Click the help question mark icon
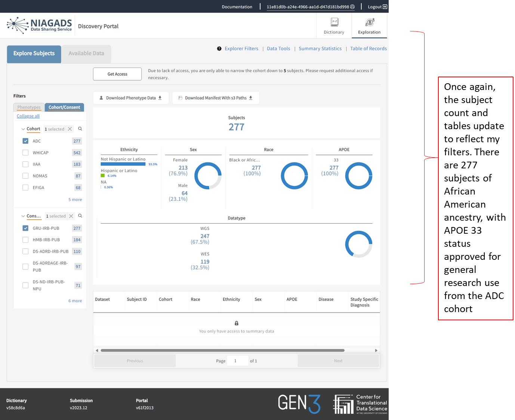Screen dimensions: 515x420 point(219,49)
